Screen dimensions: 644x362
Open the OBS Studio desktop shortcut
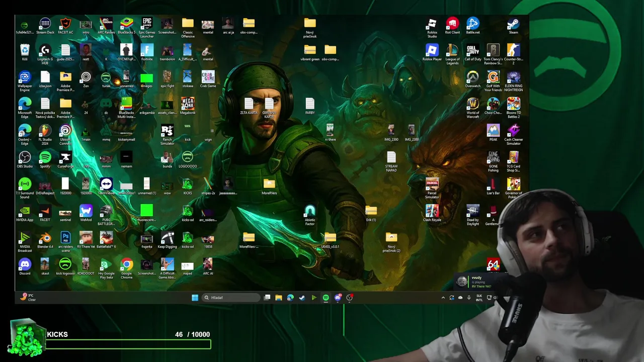25,160
